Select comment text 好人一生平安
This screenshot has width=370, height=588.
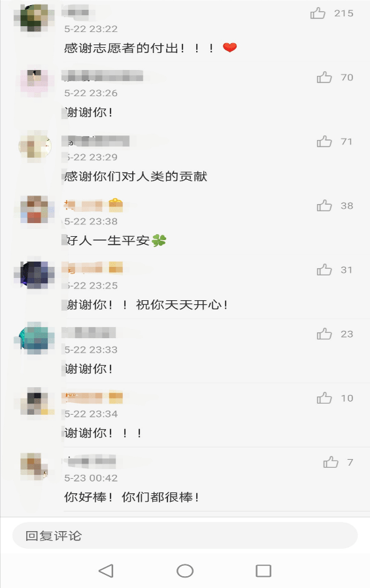(x=108, y=241)
